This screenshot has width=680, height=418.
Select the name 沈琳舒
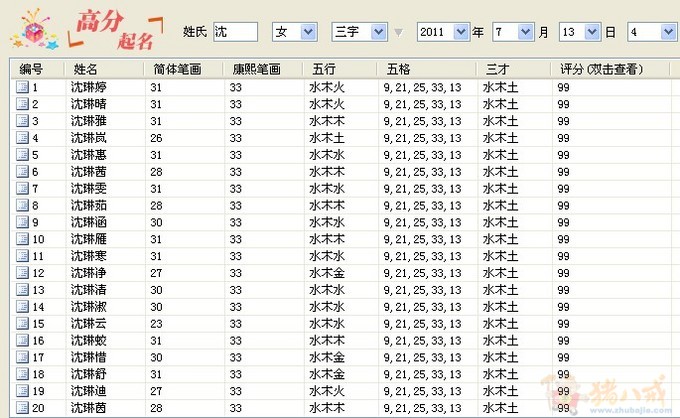pyautogui.click(x=88, y=374)
